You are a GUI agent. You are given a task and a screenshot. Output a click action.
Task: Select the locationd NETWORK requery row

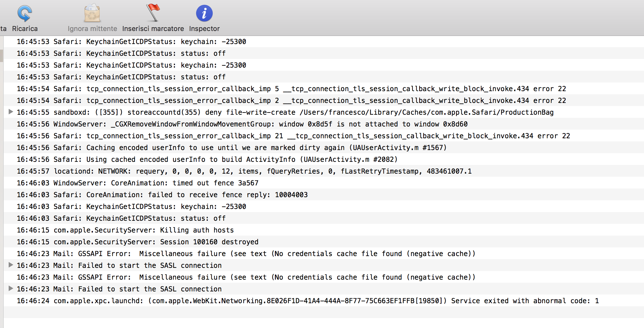[324, 171]
